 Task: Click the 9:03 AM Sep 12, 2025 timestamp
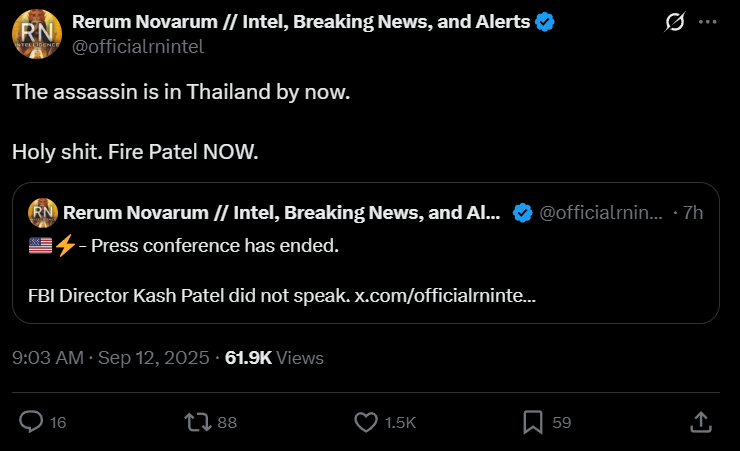point(111,357)
